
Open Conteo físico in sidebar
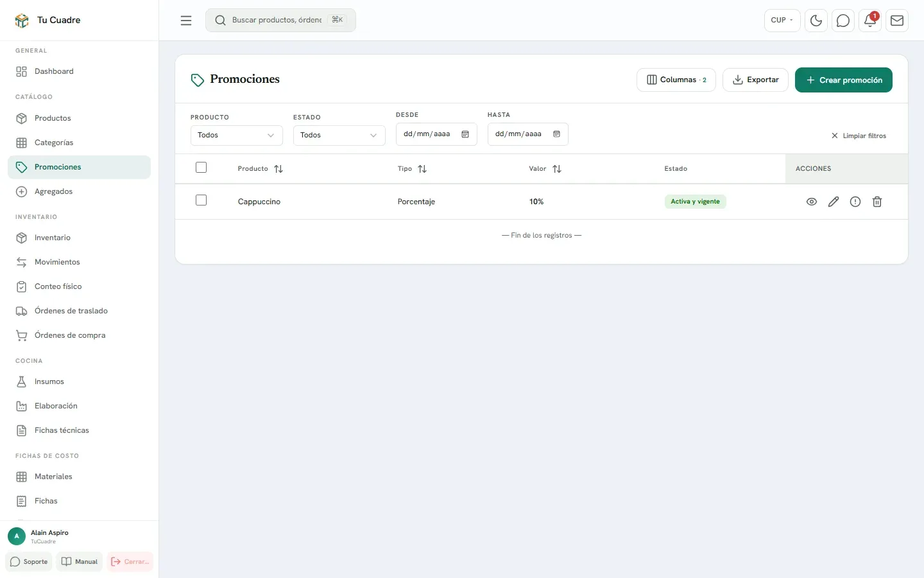[79, 286]
